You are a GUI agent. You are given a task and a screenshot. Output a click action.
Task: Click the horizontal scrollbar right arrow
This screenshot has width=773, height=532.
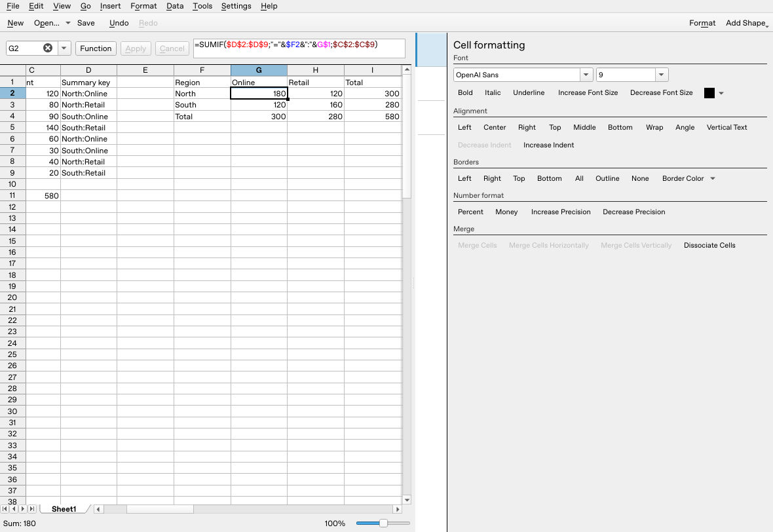[x=398, y=509]
